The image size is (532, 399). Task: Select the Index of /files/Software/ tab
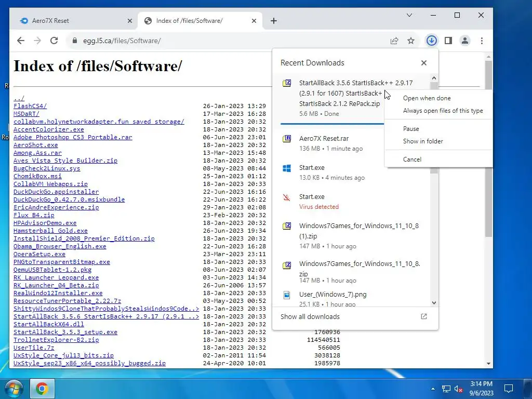coord(199,21)
